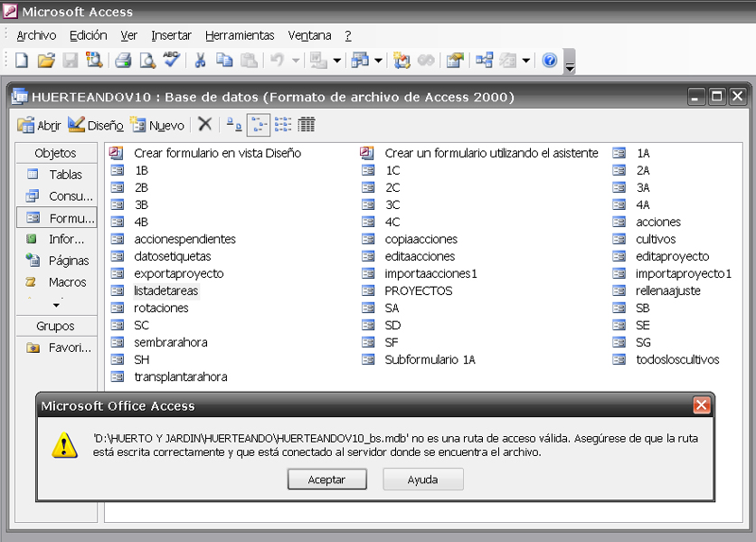
Task: Click the Grupos header bar
Action: click(x=56, y=326)
